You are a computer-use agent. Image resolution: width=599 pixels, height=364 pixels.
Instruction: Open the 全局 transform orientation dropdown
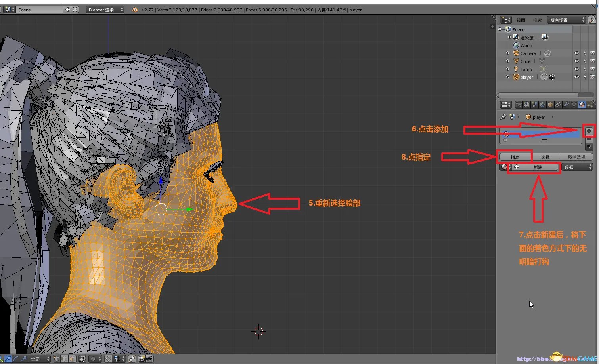coord(40,359)
